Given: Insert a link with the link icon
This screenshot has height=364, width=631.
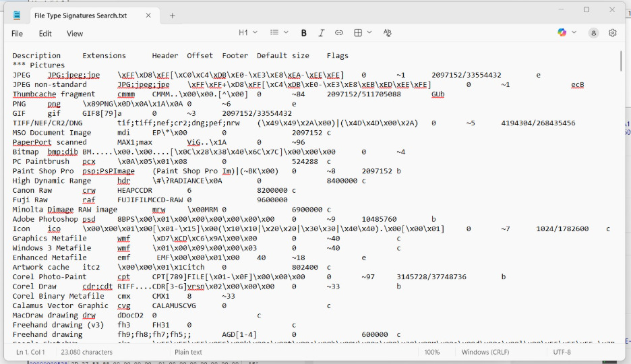Looking at the screenshot, I should 339,33.
